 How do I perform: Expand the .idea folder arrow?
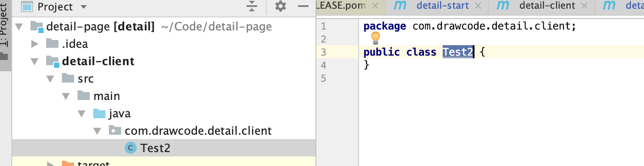click(35, 44)
